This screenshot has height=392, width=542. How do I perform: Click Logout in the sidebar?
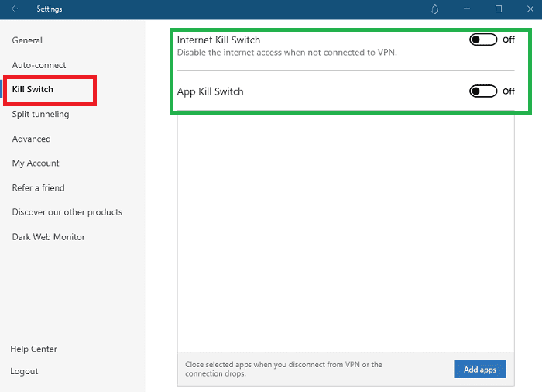[x=24, y=371]
